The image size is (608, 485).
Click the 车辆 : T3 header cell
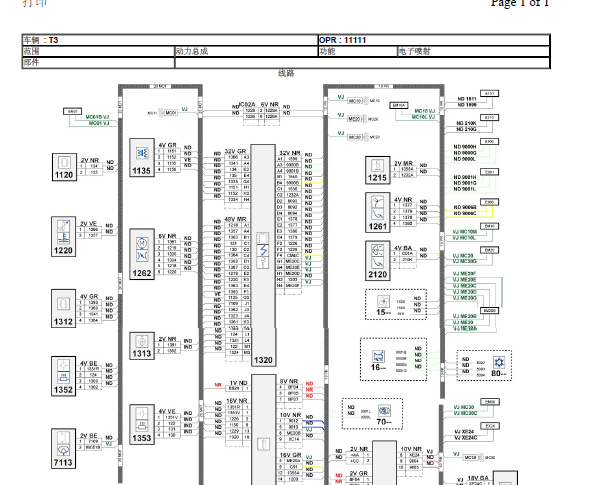point(170,40)
